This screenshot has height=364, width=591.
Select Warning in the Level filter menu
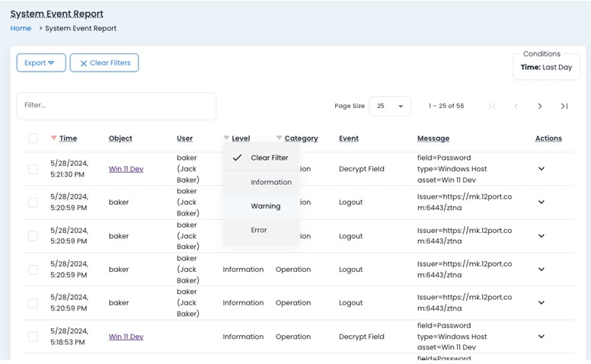click(x=265, y=206)
